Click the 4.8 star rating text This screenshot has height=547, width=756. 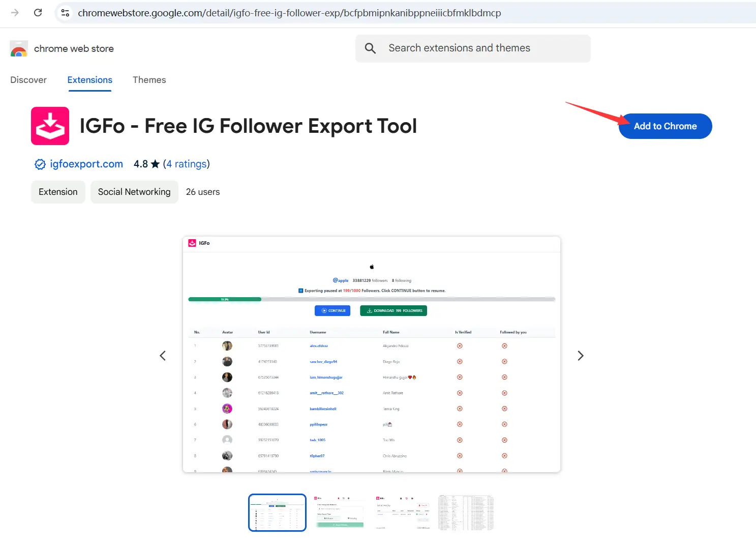146,164
